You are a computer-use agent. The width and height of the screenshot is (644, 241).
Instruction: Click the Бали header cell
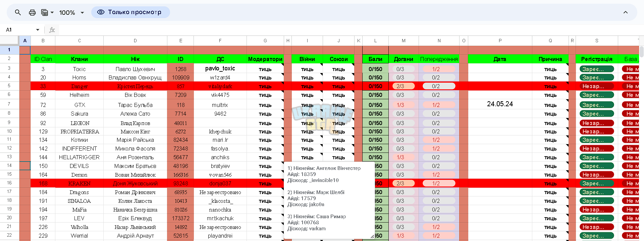point(375,59)
